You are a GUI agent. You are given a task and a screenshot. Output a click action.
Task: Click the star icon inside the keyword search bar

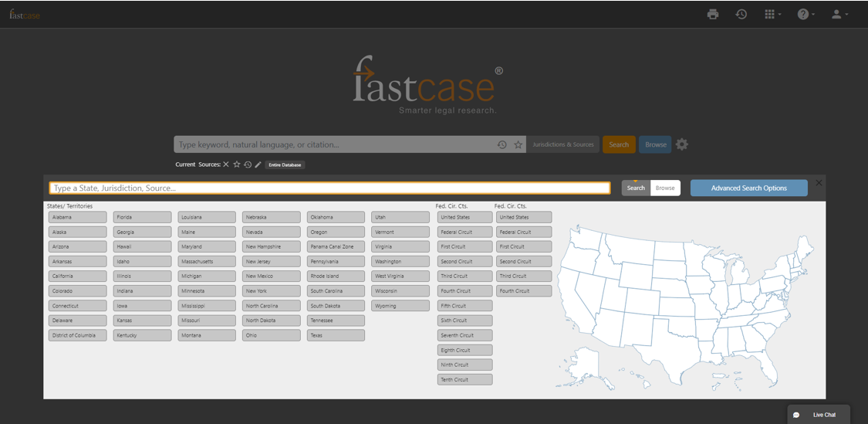518,144
